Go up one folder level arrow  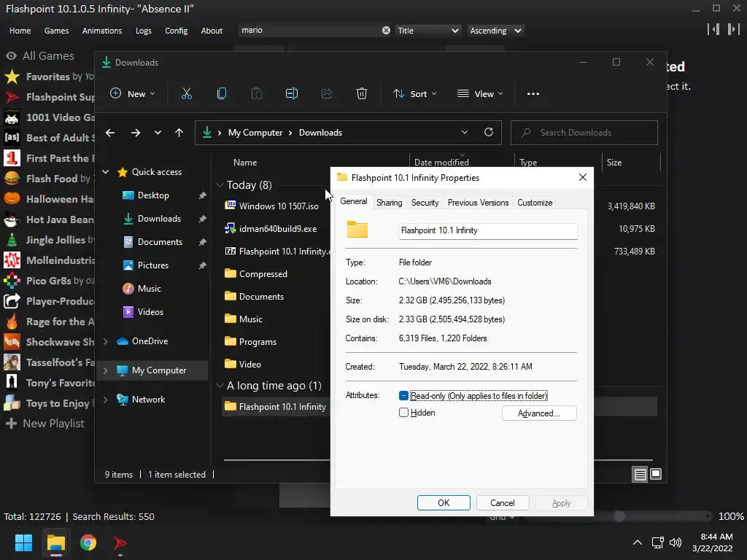click(x=179, y=133)
